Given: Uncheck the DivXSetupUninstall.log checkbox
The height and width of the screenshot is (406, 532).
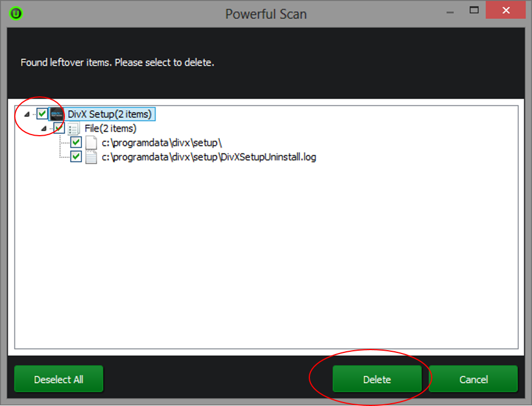Looking at the screenshot, I should click(76, 157).
